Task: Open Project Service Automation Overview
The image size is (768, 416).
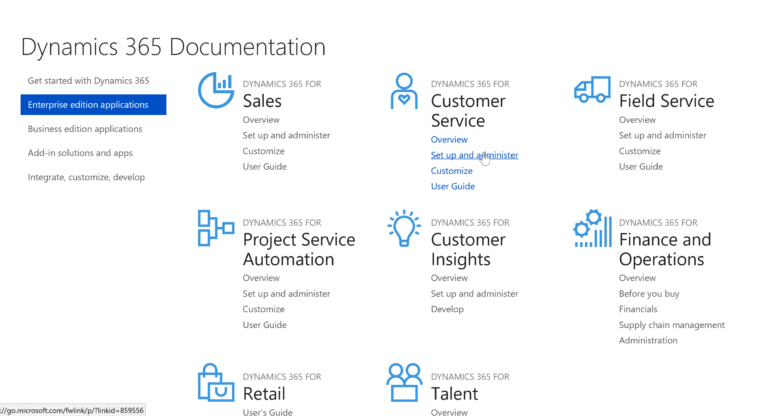Action: pyautogui.click(x=261, y=278)
